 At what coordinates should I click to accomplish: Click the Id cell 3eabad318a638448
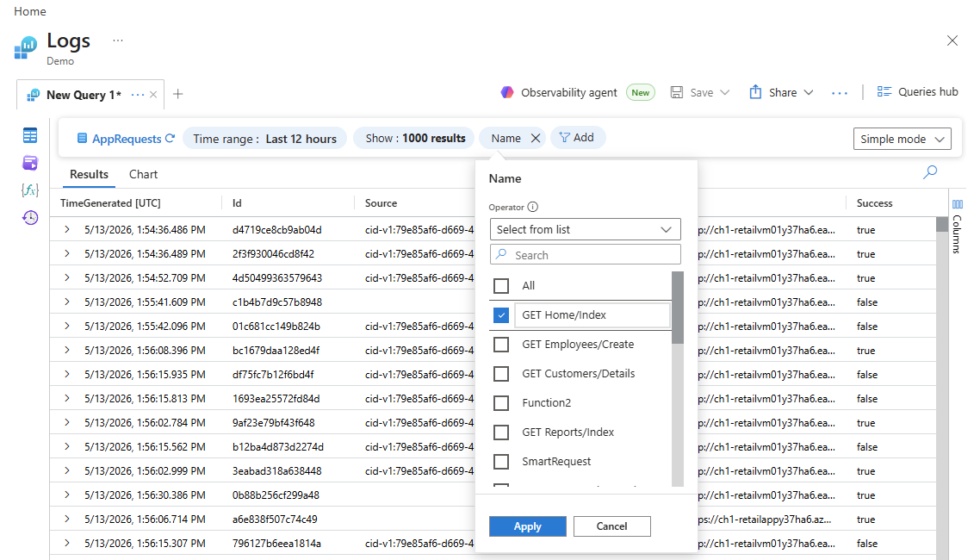[277, 471]
